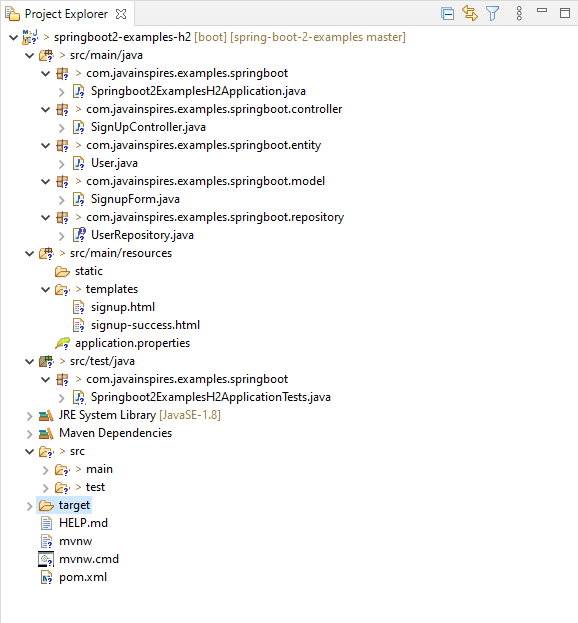
Task: Click the springboot2-examples-h2 project icon
Action: (30, 37)
